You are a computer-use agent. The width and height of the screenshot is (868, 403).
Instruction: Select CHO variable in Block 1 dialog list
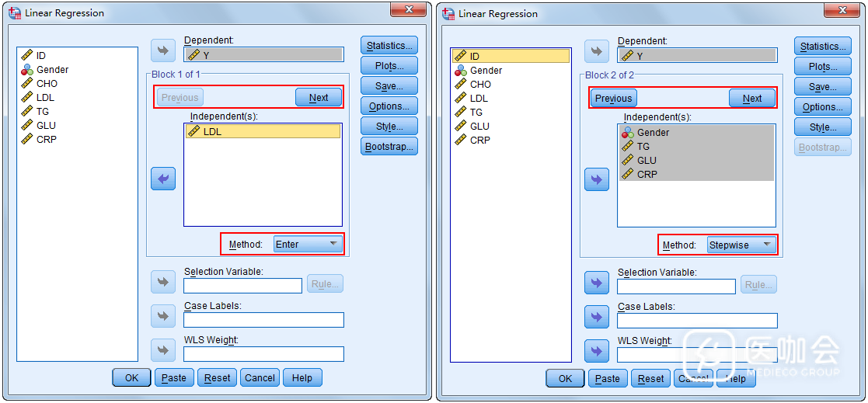(x=47, y=83)
